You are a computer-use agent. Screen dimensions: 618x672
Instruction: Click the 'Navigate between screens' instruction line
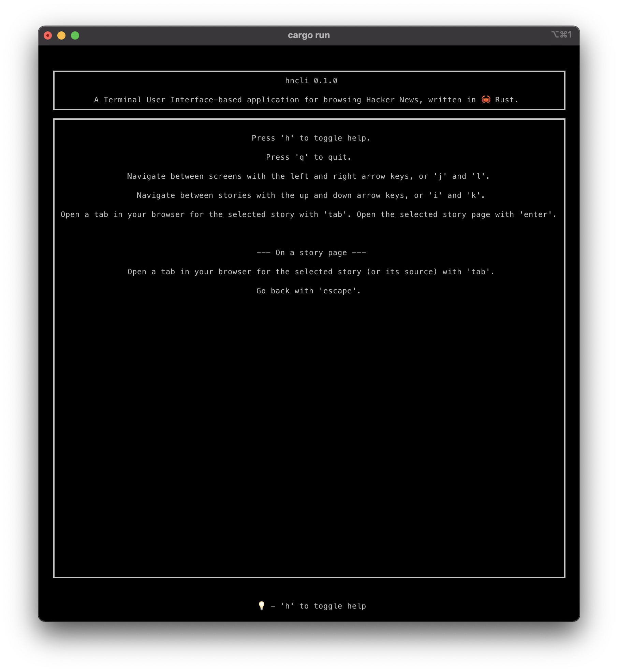click(x=308, y=176)
